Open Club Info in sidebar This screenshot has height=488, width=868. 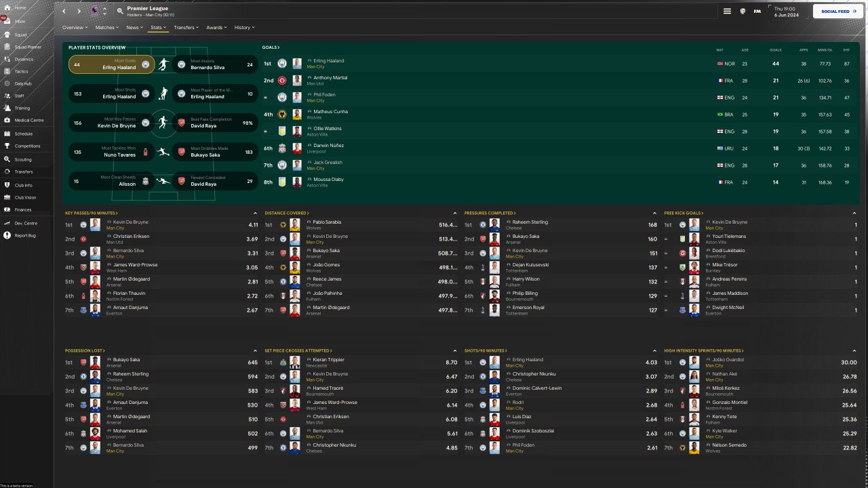(23, 185)
